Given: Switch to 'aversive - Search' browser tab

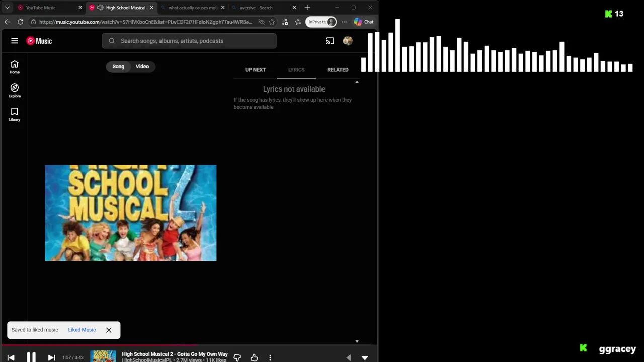Looking at the screenshot, I should click(x=264, y=8).
